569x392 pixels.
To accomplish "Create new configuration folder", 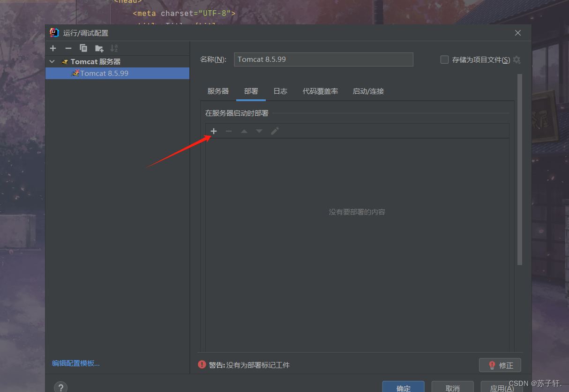I will pos(99,48).
